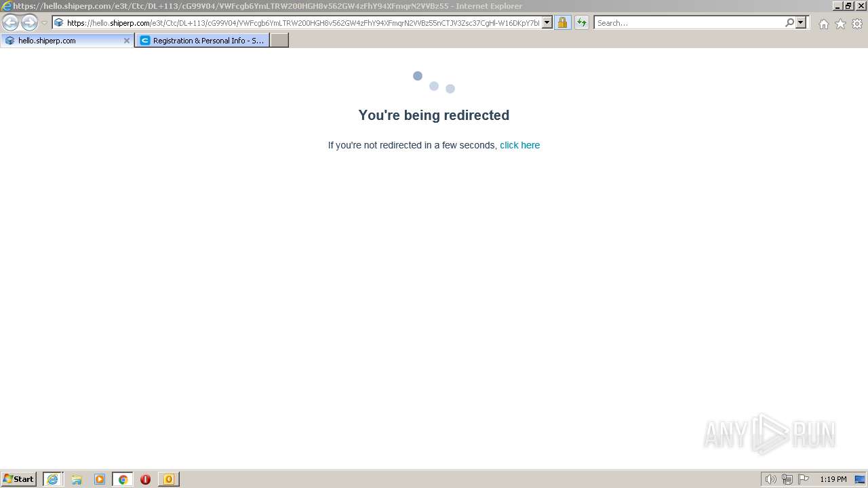The width and height of the screenshot is (868, 488).
Task: Open Windows Explorer folder taskbar icon
Action: click(x=77, y=479)
